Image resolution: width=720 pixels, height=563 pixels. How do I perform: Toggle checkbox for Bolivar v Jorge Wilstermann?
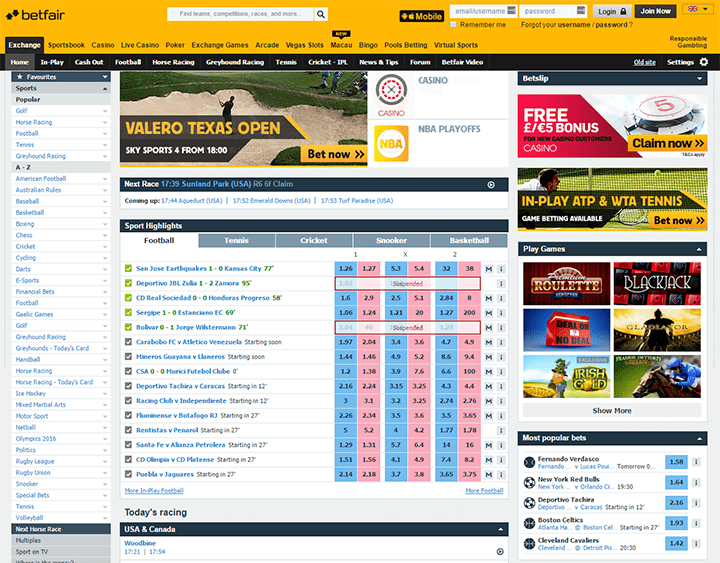[129, 327]
